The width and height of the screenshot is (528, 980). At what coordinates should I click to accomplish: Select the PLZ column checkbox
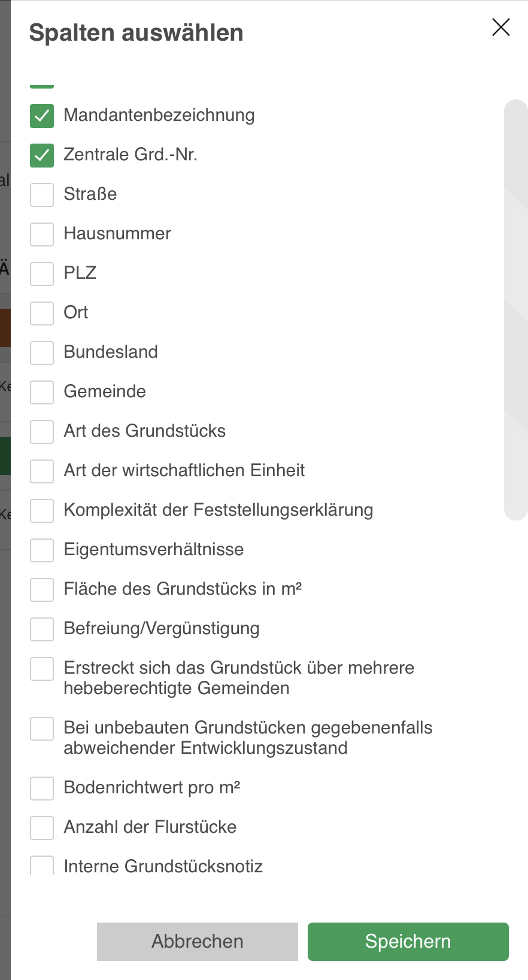[x=42, y=274]
